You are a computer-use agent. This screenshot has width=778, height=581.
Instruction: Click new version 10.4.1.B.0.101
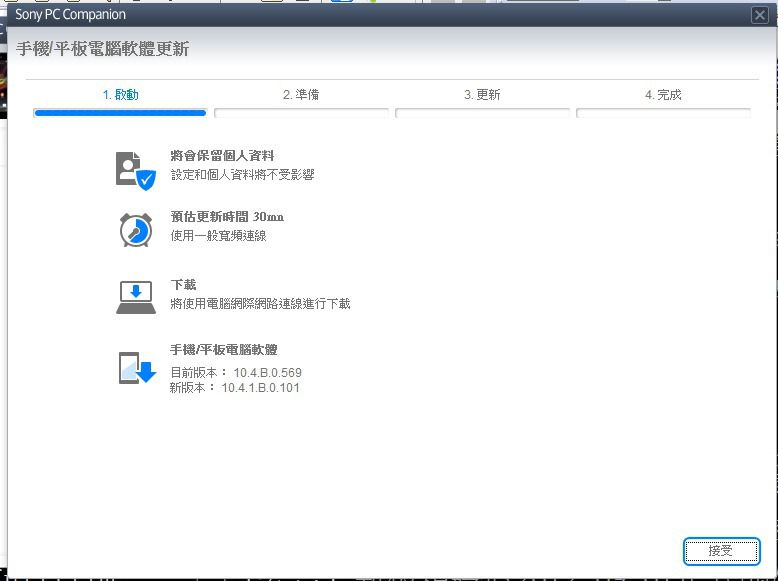pyautogui.click(x=260, y=388)
